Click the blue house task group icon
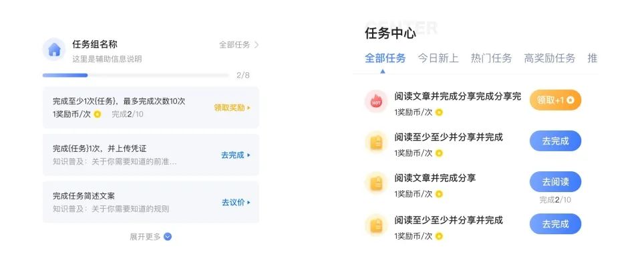 click(x=54, y=50)
